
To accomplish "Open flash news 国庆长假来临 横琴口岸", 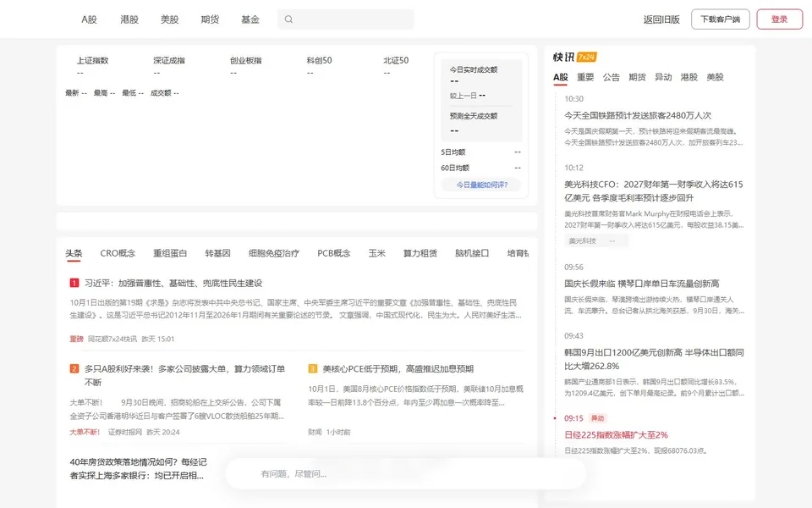I will (642, 284).
